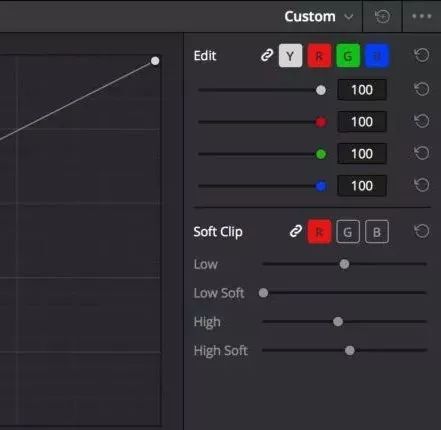Reset the Edit curve channels
Image resolution: width=441 pixels, height=430 pixels.
(x=422, y=55)
